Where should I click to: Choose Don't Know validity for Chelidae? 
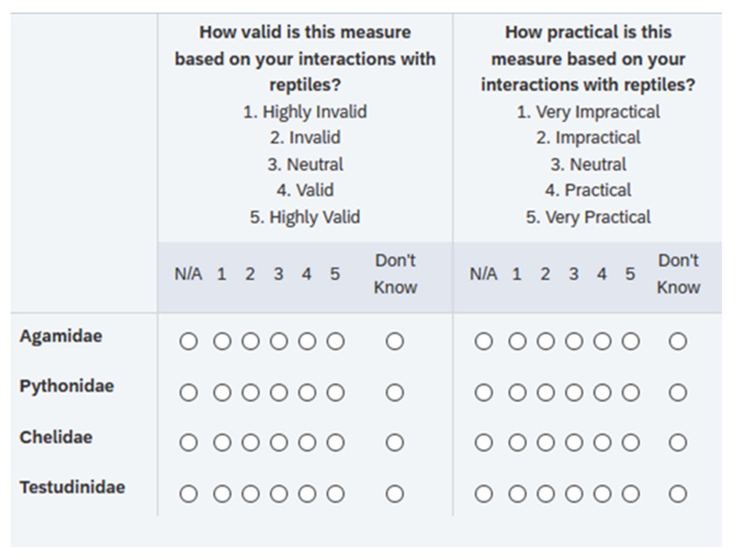click(x=395, y=443)
